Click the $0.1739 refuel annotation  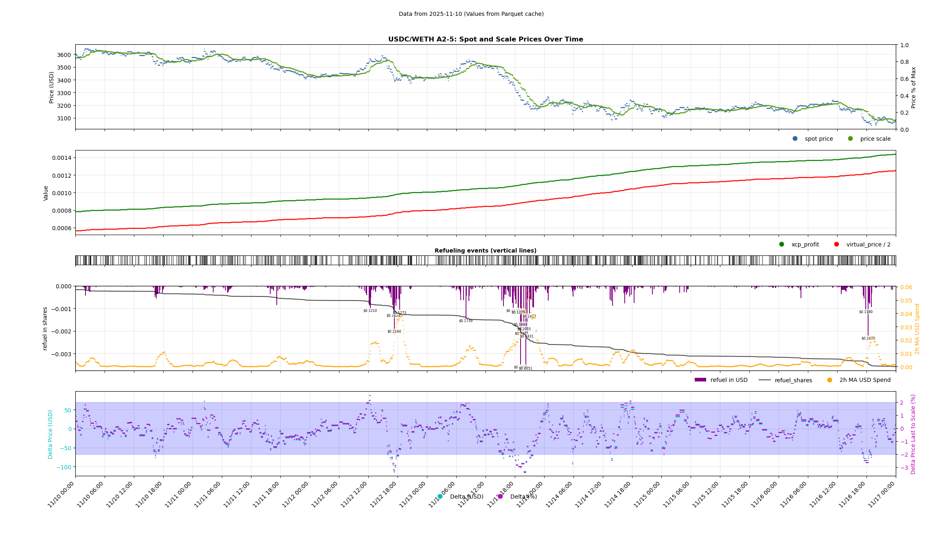466,321
